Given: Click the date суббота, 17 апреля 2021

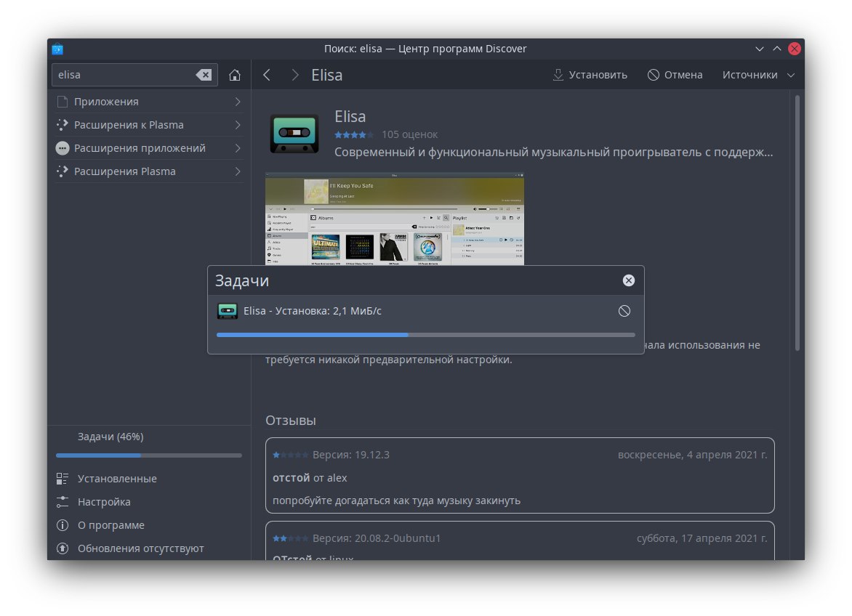Looking at the screenshot, I should coord(702,538).
